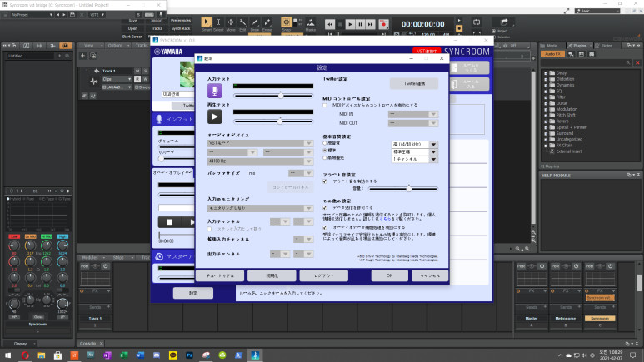Toggle the loop icon beside the timecode

[477, 22]
